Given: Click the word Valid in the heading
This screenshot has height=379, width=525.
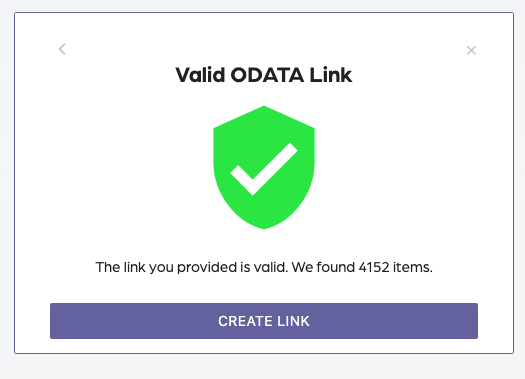Looking at the screenshot, I should click(200, 75).
